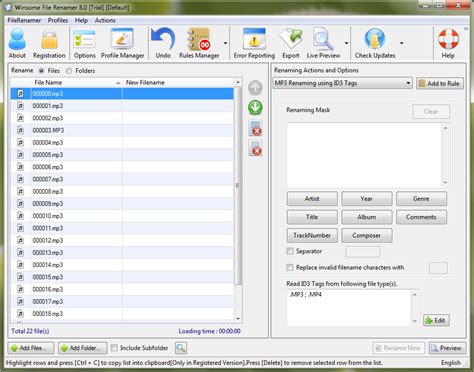
Task: Insert the Comments tag
Action: click(421, 217)
